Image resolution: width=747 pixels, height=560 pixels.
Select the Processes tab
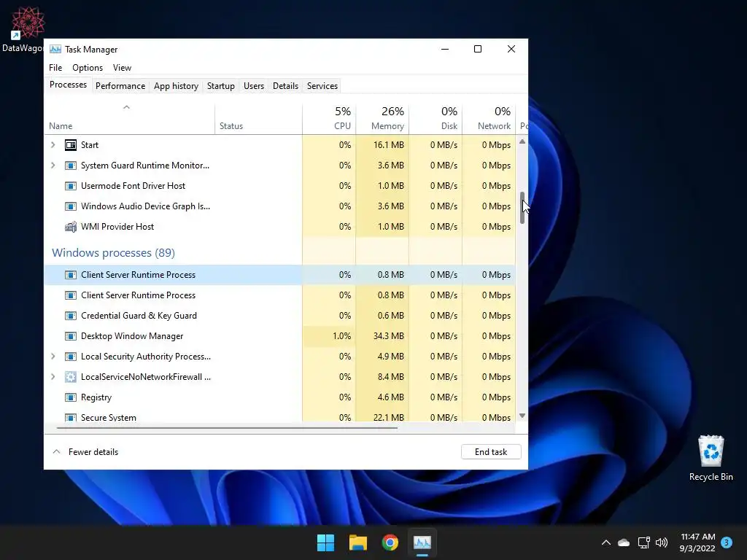[68, 85]
